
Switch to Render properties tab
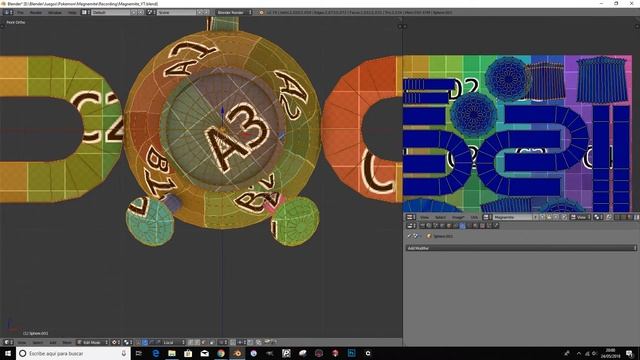pos(422,225)
